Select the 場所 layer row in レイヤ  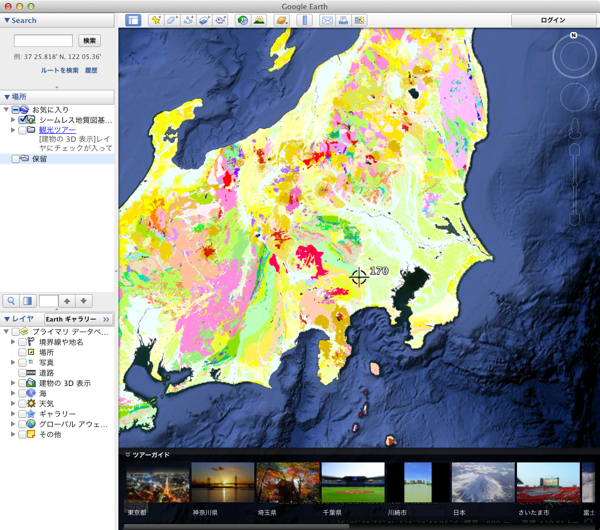tap(57, 352)
